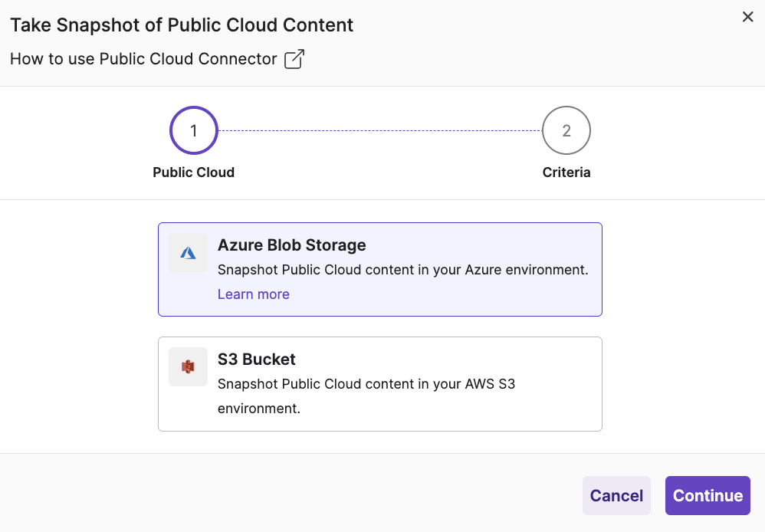The image size is (765, 532).
Task: Open How to use Public Cloud Connector
Action: (143, 59)
